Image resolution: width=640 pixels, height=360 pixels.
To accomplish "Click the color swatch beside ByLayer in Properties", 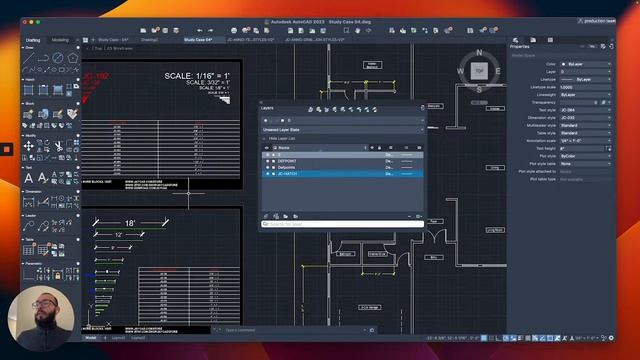I will coord(563,64).
